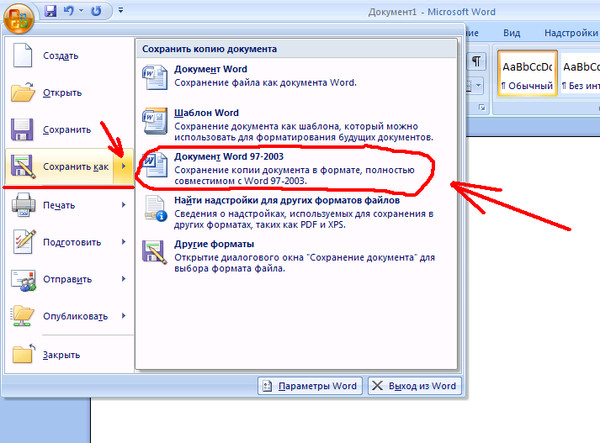
Task: Click the purple floppy icon for Сохранить
Action: (x=22, y=129)
